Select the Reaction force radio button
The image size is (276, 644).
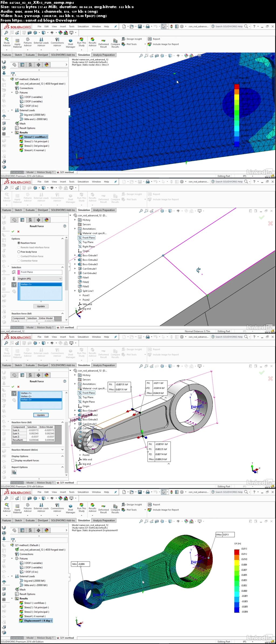(19, 243)
